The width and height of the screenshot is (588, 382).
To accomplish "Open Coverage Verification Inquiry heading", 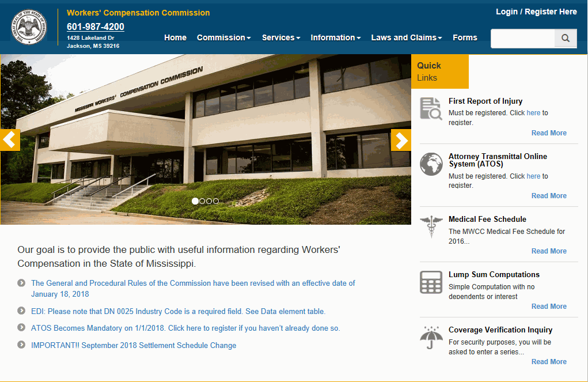I will (x=500, y=330).
